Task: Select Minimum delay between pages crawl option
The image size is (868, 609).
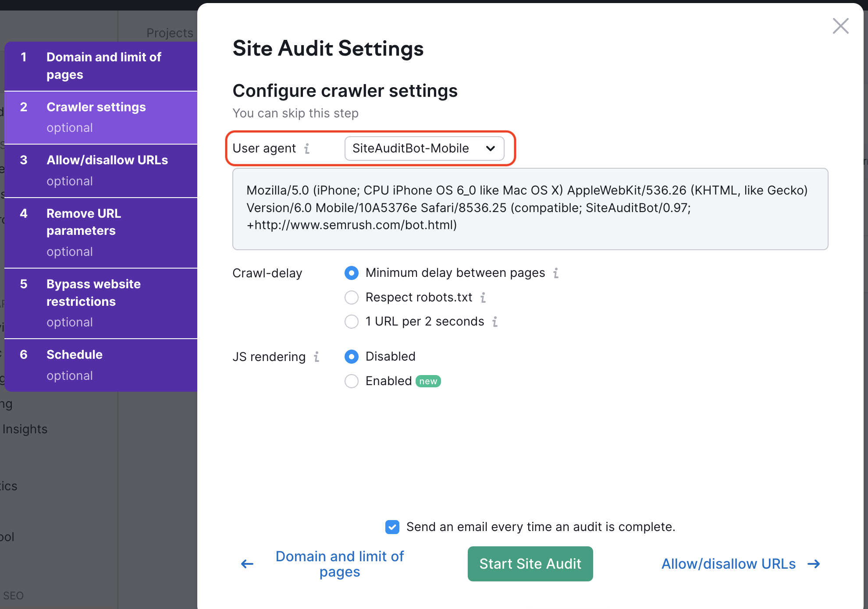Action: point(352,273)
